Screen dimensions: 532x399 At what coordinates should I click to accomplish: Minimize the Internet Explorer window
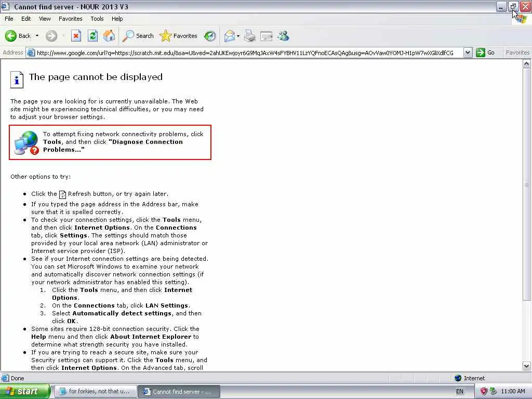click(x=501, y=6)
